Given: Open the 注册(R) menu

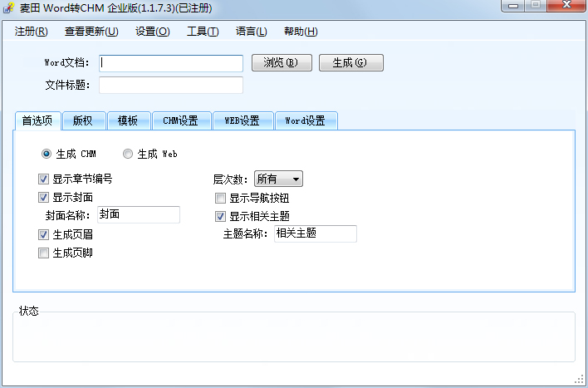Looking at the screenshot, I should click(x=31, y=32).
